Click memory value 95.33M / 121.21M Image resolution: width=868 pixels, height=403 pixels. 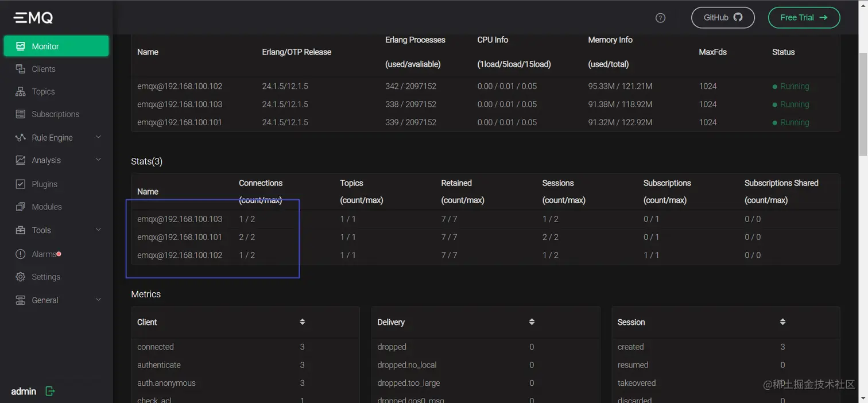click(x=620, y=87)
